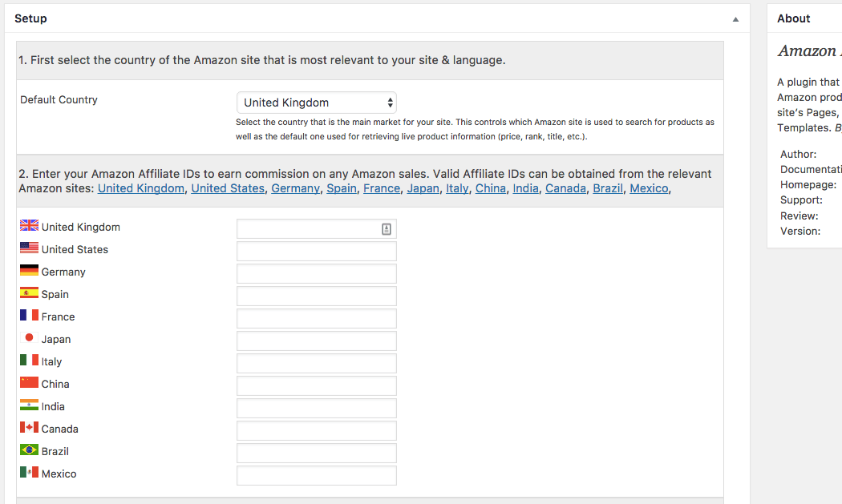Focus the Brazil affiliate ID field

click(x=316, y=453)
